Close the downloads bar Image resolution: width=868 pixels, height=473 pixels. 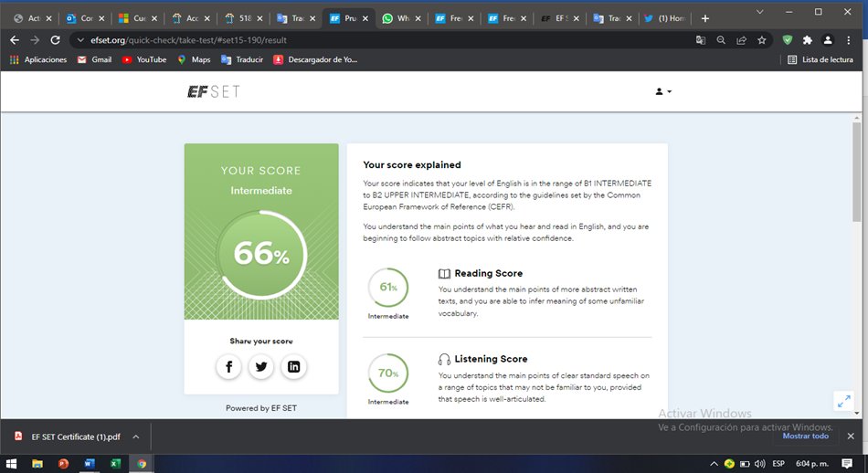(x=851, y=436)
